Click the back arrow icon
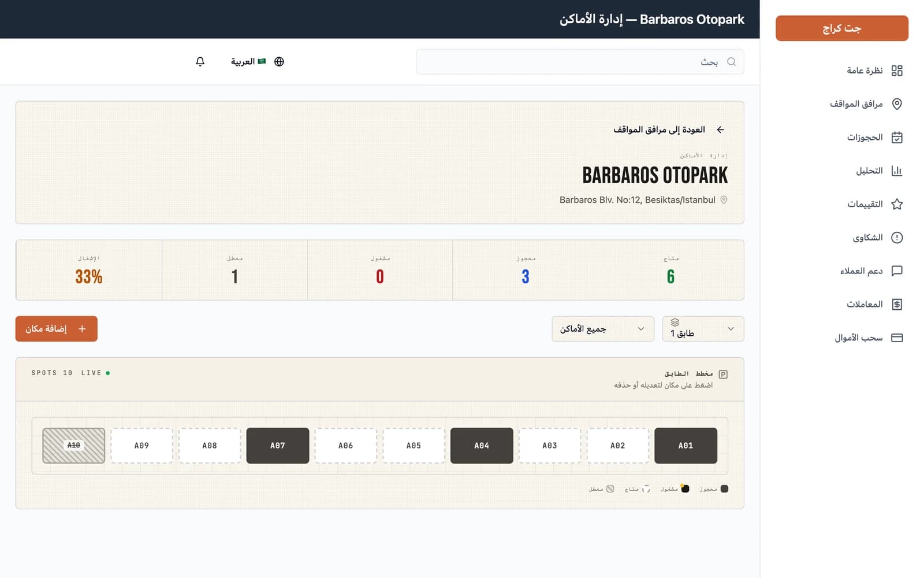This screenshot has width=924, height=578. (720, 129)
